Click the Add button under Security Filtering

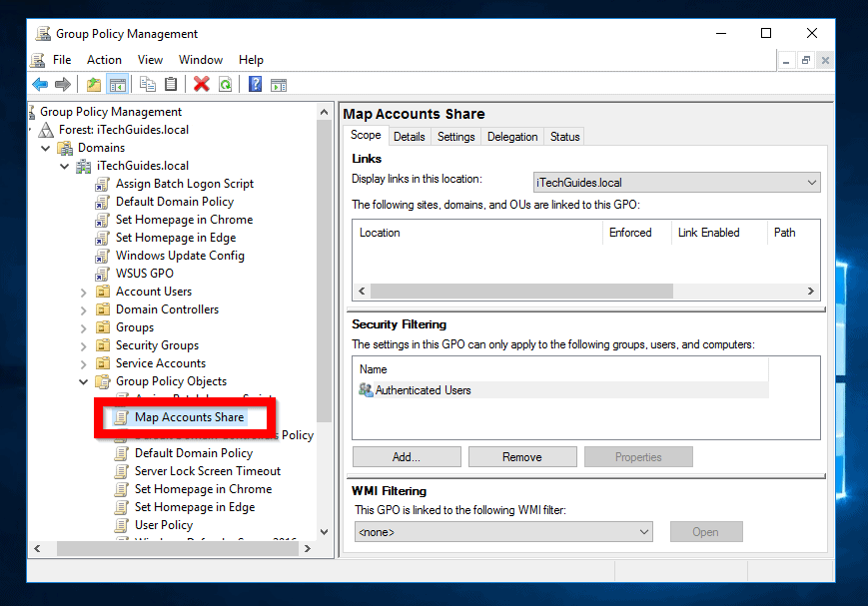click(406, 456)
